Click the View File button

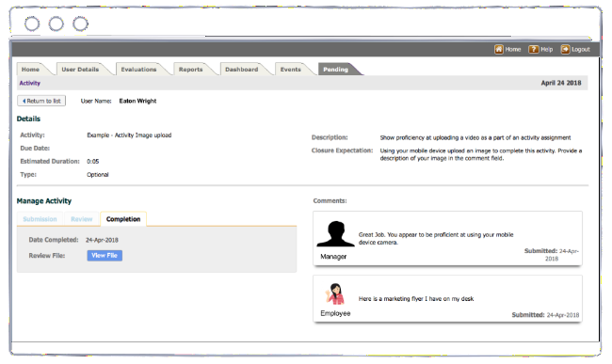pos(105,255)
